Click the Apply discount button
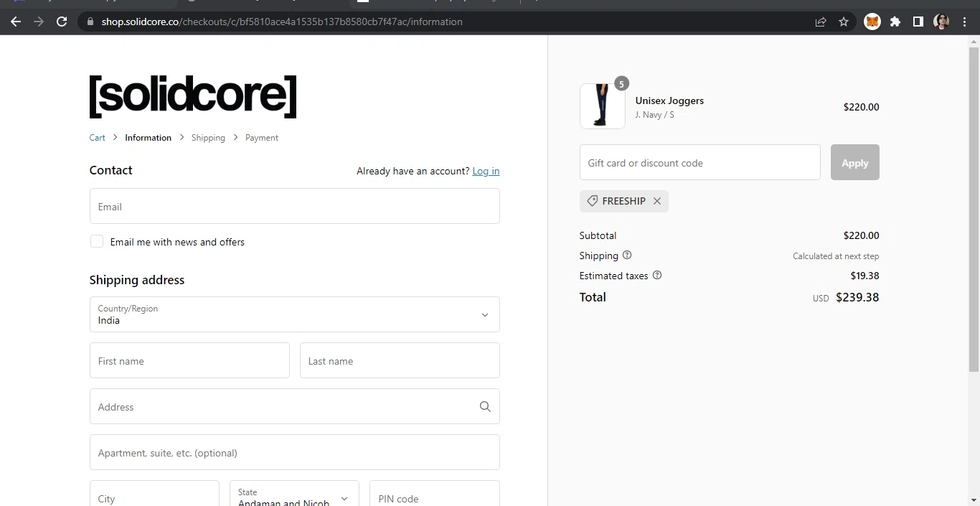Viewport: 980px width, 506px height. click(x=854, y=162)
